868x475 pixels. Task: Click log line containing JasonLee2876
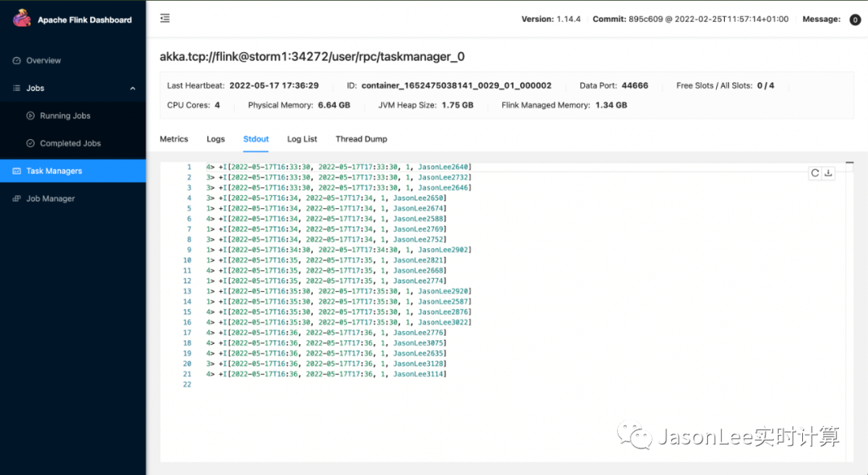(339, 312)
